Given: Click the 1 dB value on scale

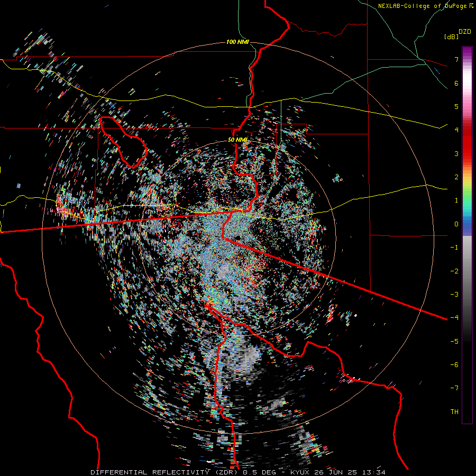Looking at the screenshot, I should [456, 200].
